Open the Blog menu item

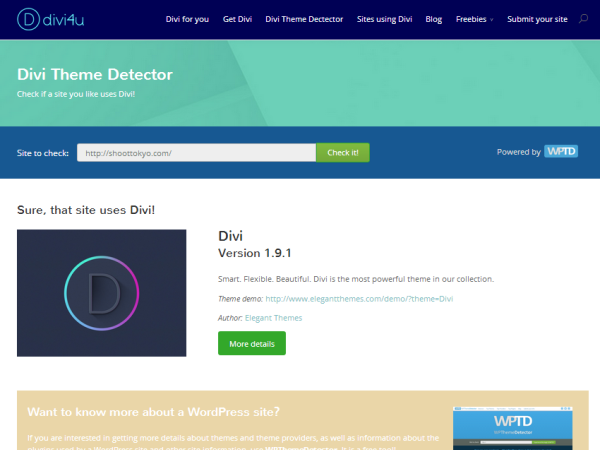coord(434,19)
